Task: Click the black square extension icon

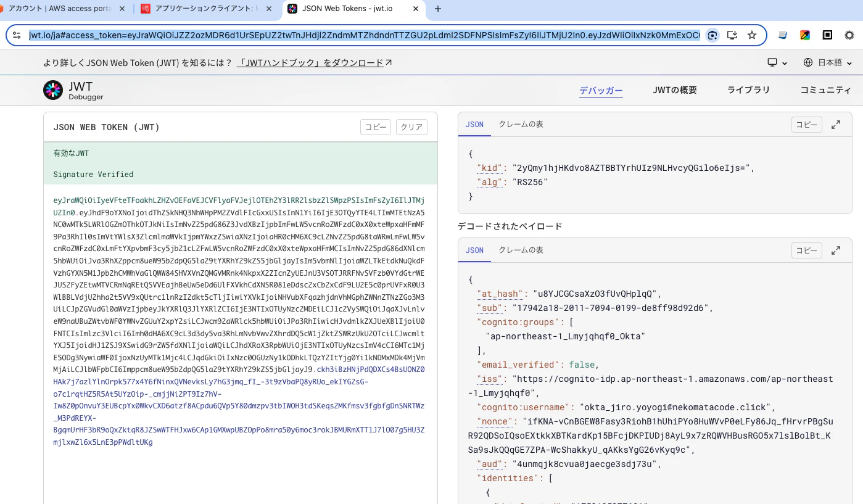Action: (x=827, y=35)
